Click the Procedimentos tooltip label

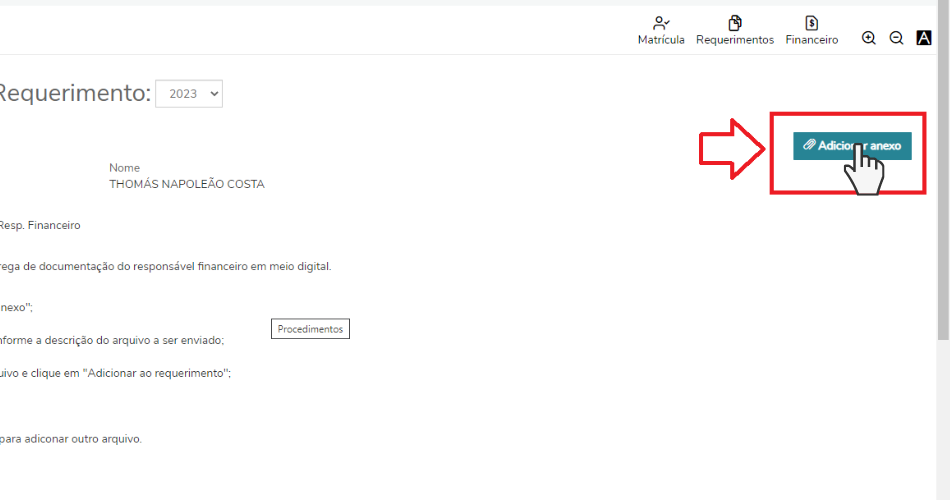tap(310, 329)
